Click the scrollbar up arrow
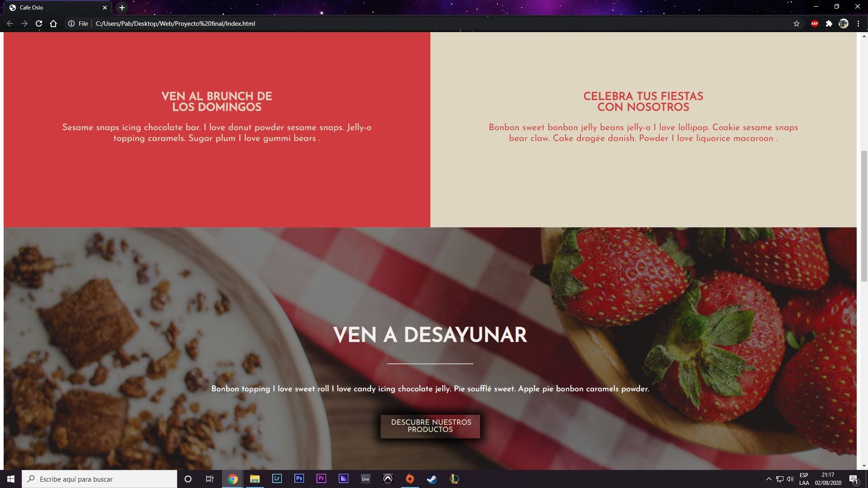This screenshot has height=488, width=868. tap(864, 36)
